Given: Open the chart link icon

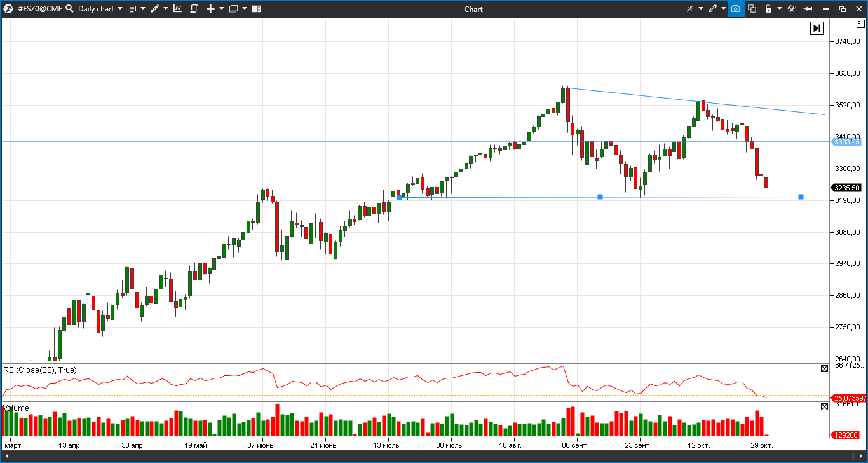Looking at the screenshot, I should pyautogui.click(x=713, y=8).
